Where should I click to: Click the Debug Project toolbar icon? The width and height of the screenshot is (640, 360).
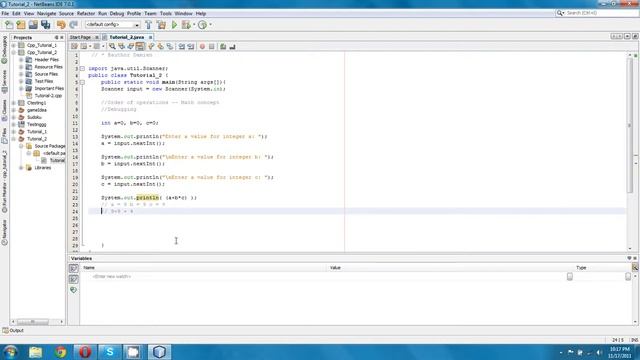click(186, 25)
